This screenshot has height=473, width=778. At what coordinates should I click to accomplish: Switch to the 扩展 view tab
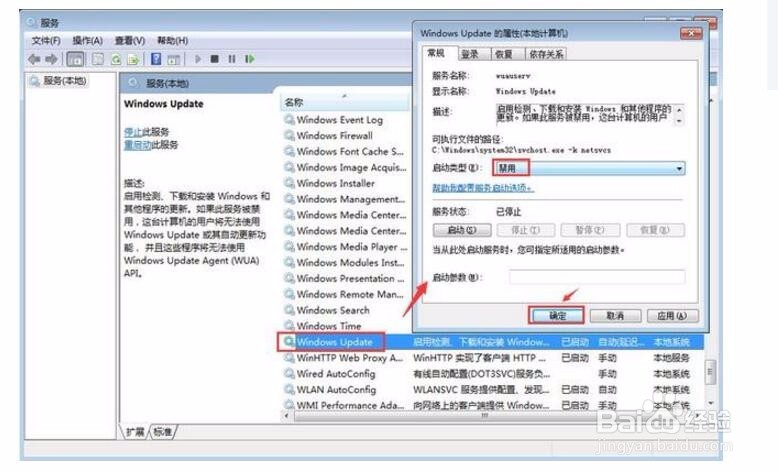[135, 432]
